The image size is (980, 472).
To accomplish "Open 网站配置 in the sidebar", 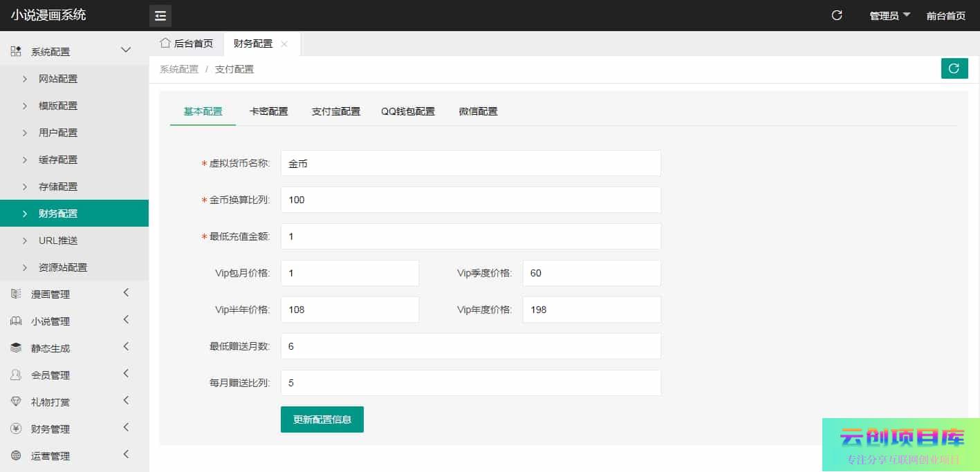I will (58, 79).
